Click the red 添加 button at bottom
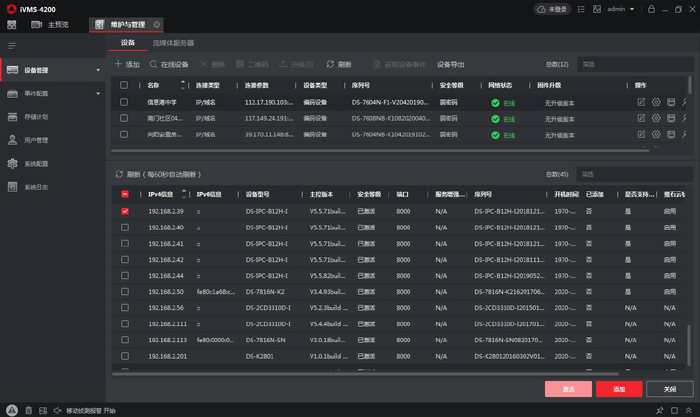The width and height of the screenshot is (700, 417). [618, 389]
